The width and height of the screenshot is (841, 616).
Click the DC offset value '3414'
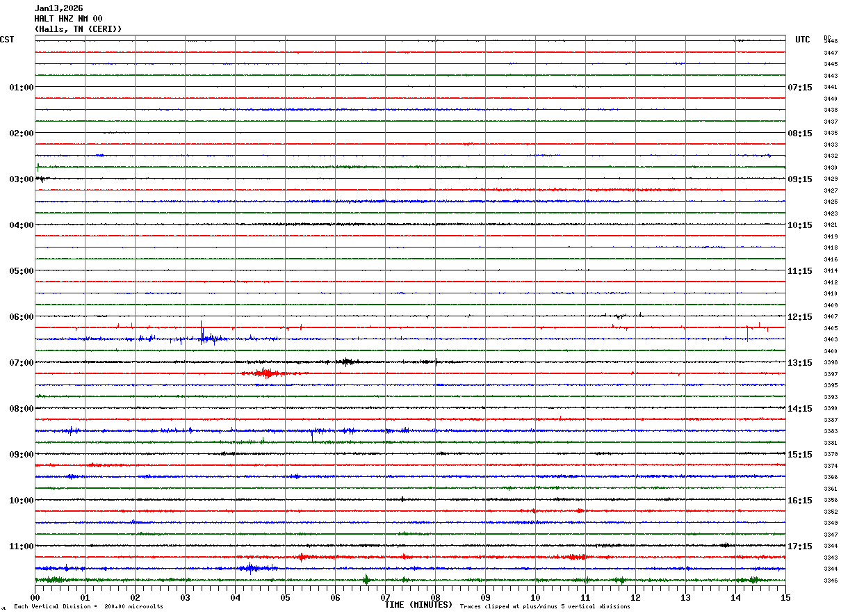831,271
